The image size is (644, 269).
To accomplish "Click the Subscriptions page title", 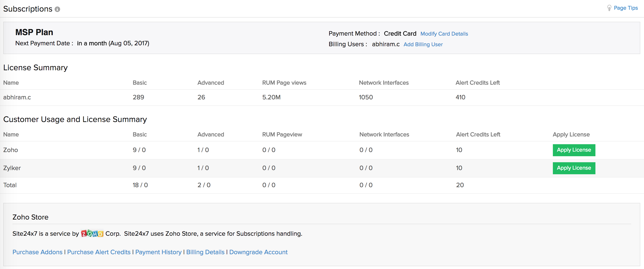I will pyautogui.click(x=28, y=9).
